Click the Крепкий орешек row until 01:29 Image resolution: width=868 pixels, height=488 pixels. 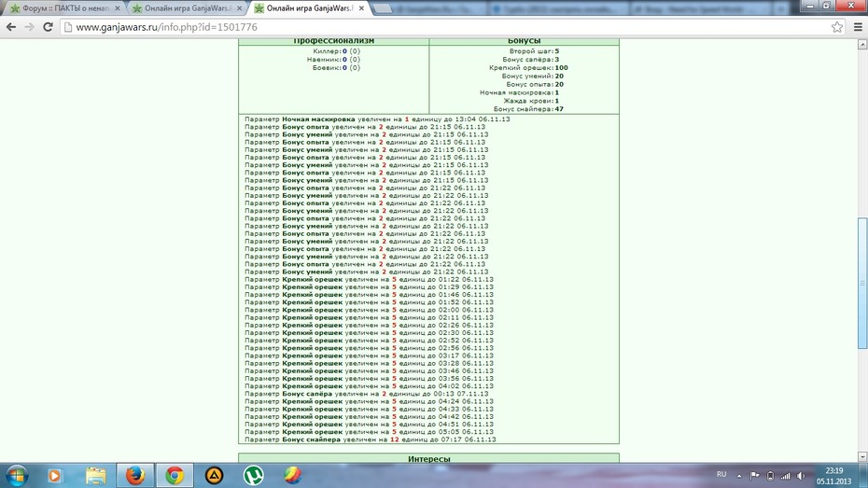(369, 287)
